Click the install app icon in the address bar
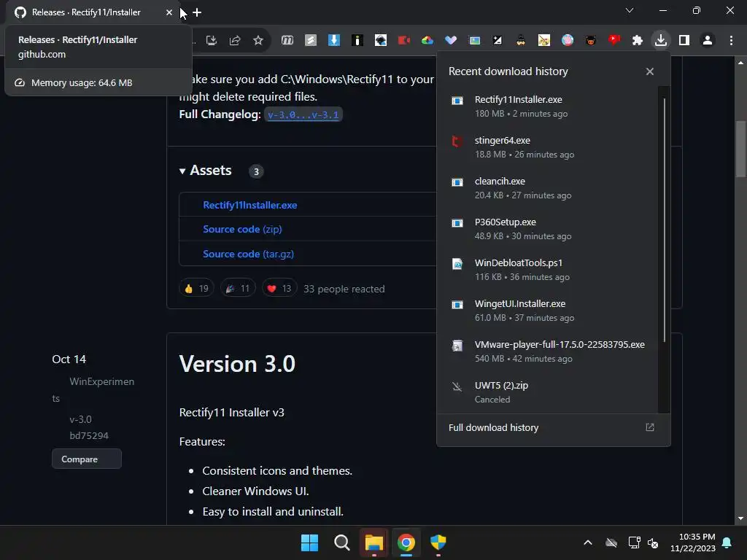Screen dimensions: 747x560 click(x=212, y=41)
